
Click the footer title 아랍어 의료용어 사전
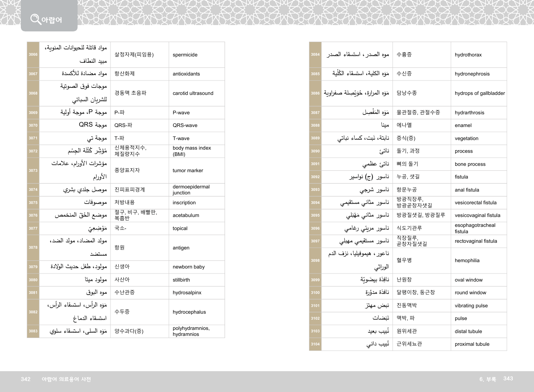[x=66, y=379]
